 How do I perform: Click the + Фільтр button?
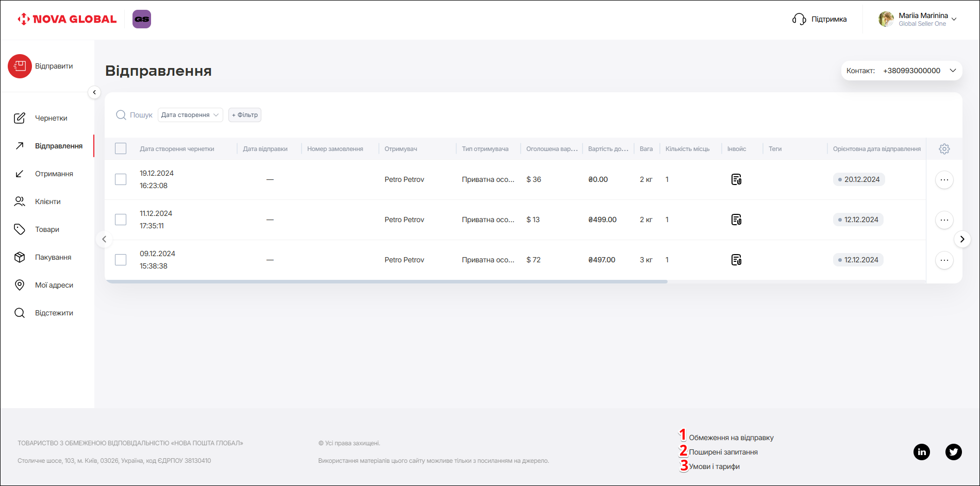tap(245, 115)
